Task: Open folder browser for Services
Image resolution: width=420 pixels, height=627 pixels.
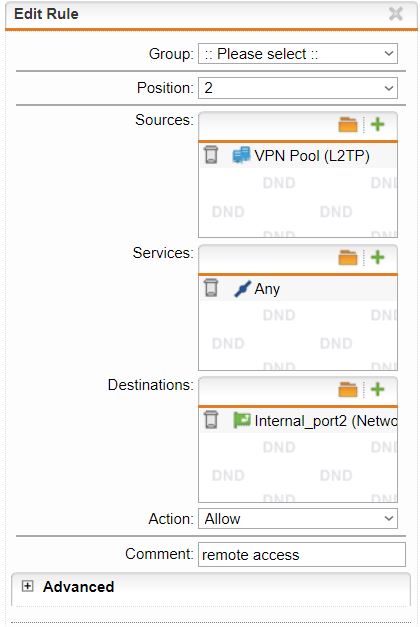Action: pyautogui.click(x=348, y=258)
